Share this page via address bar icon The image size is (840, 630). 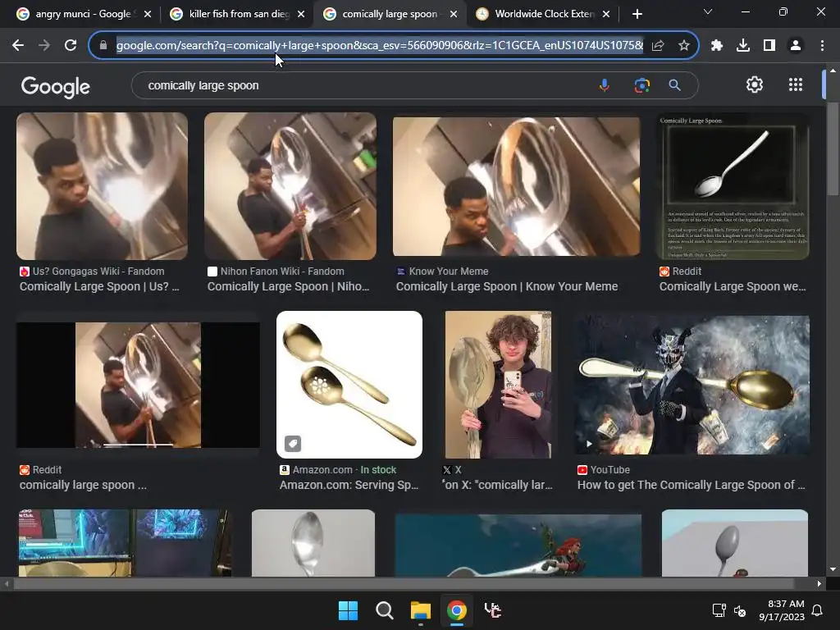click(x=658, y=46)
